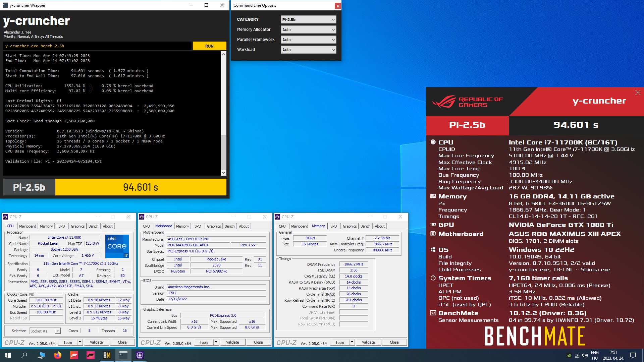Viewport: 644px width, 362px height.
Task: Open the CATEGORY dropdown showing Pi-2.5b
Action: (x=309, y=19)
